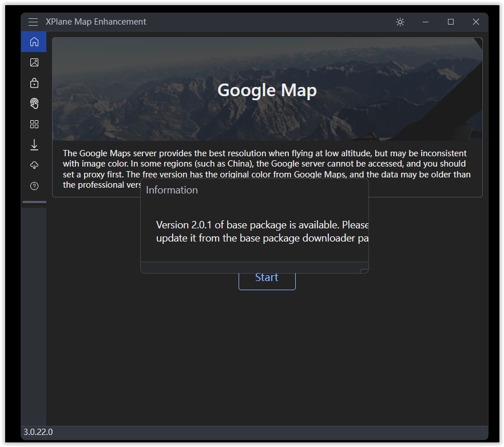Click the XPlane Map Enhancement window title
504x447 pixels.
(96, 22)
